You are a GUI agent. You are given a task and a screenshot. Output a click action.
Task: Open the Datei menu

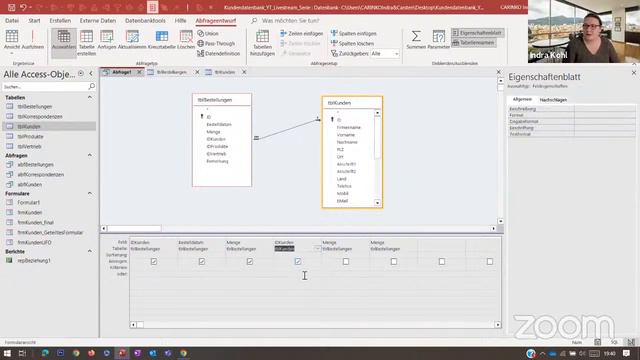[12, 20]
